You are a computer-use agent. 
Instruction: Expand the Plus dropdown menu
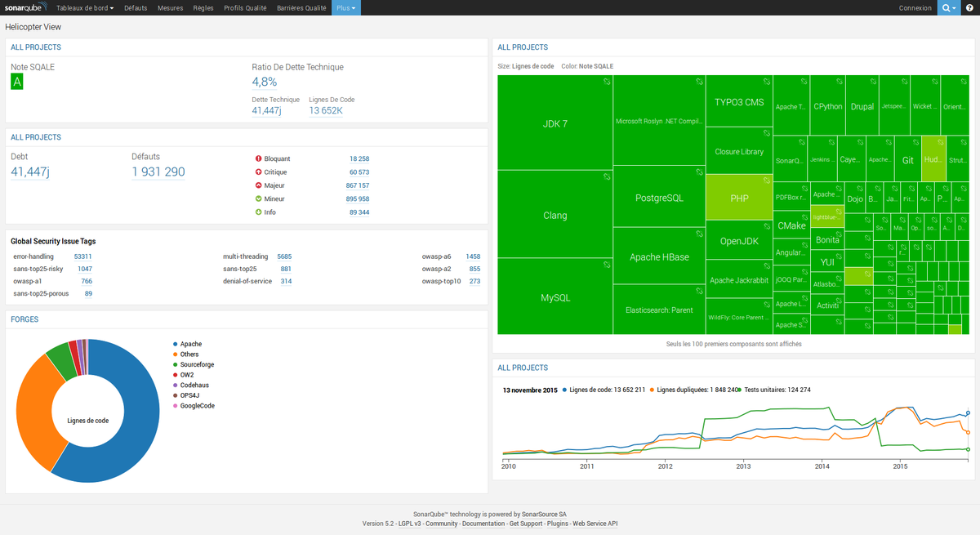coord(345,8)
